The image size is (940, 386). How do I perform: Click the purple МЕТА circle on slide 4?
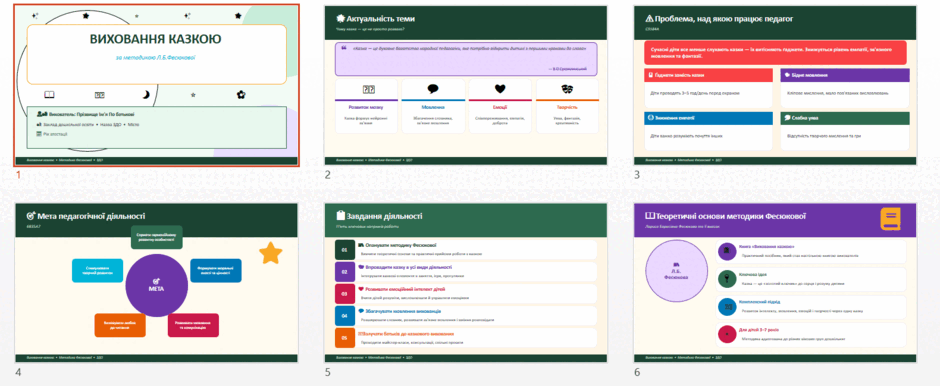(x=157, y=285)
